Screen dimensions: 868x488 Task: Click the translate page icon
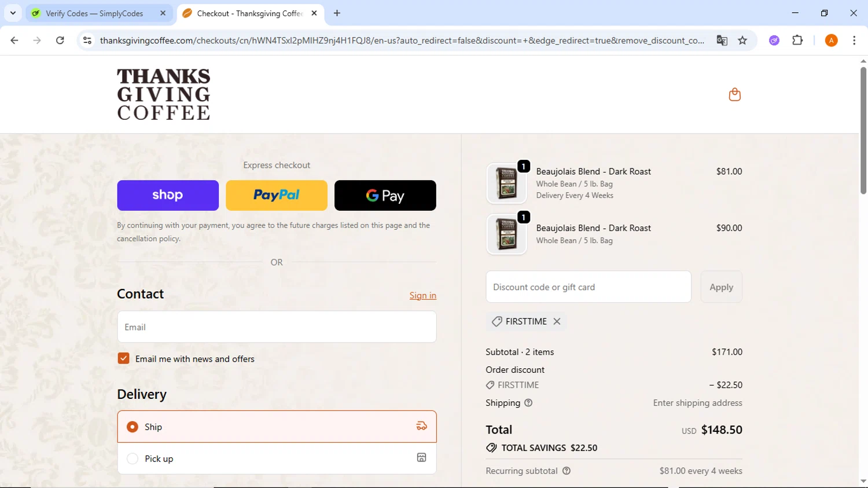(x=722, y=41)
